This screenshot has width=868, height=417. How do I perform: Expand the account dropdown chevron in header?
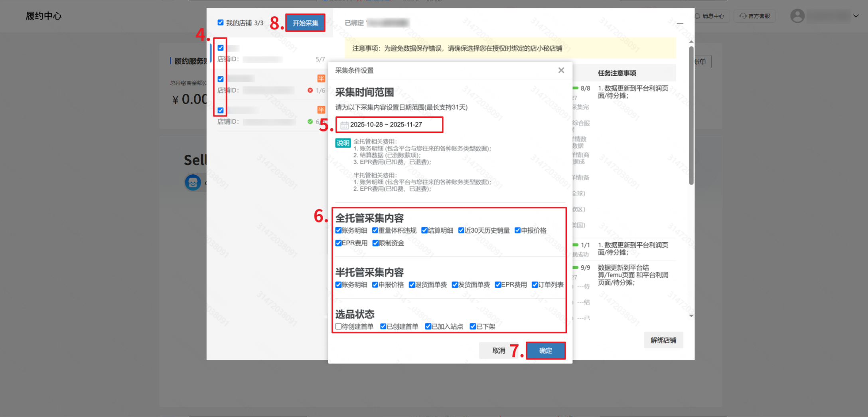click(x=856, y=16)
